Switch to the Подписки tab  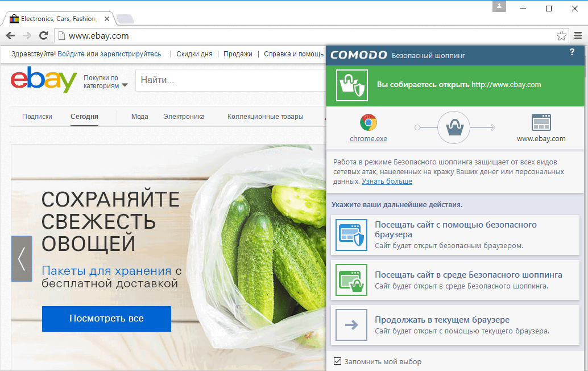tap(37, 117)
